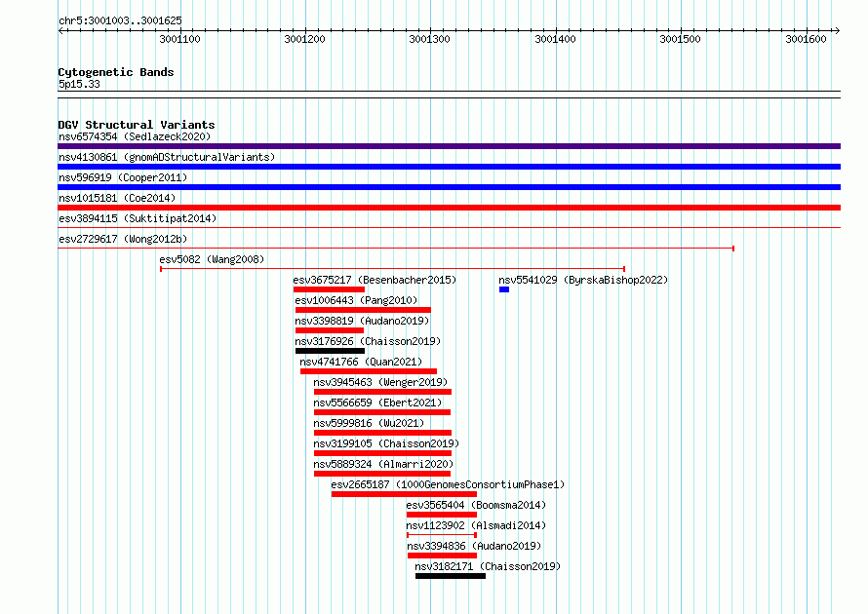Click the red bar under esv2665187
The image size is (868, 614).
point(404,494)
